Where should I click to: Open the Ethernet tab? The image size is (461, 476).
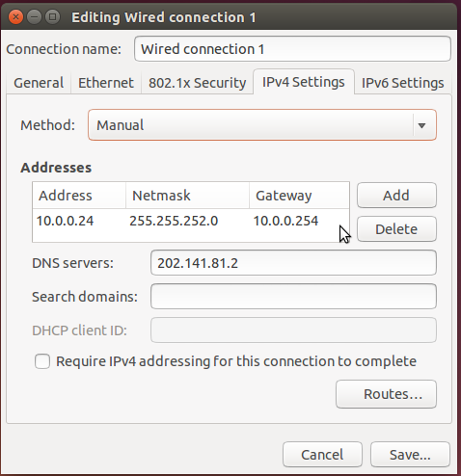pyautogui.click(x=106, y=83)
